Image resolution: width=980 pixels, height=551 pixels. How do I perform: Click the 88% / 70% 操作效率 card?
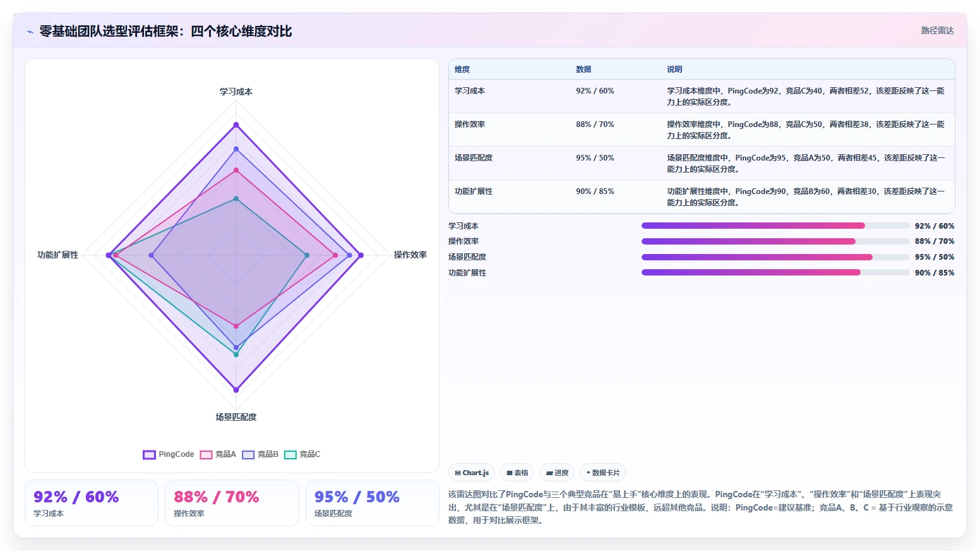(232, 503)
